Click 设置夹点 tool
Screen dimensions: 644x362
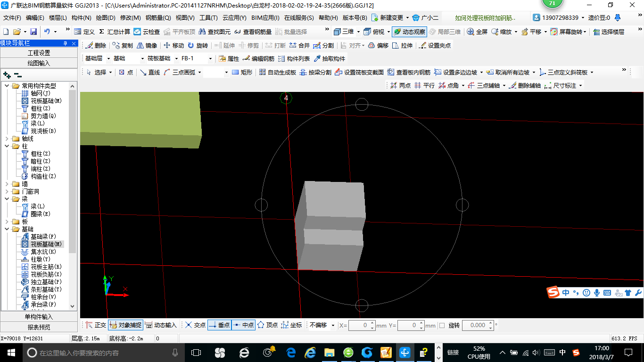pos(435,46)
